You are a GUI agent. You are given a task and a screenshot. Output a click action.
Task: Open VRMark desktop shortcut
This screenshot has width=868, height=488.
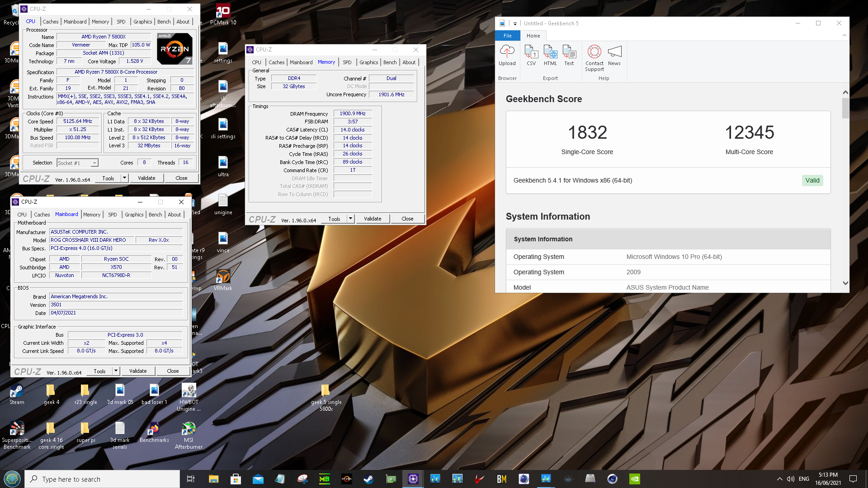pos(223,280)
